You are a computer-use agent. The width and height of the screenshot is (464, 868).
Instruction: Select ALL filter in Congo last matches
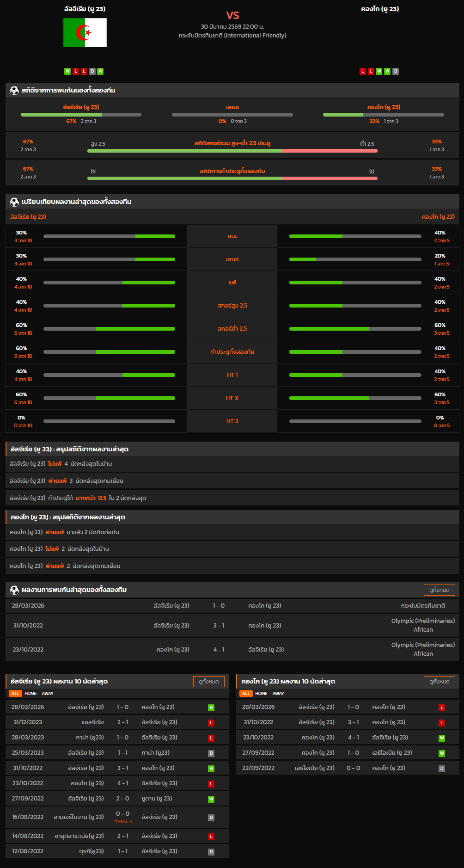coord(246,694)
